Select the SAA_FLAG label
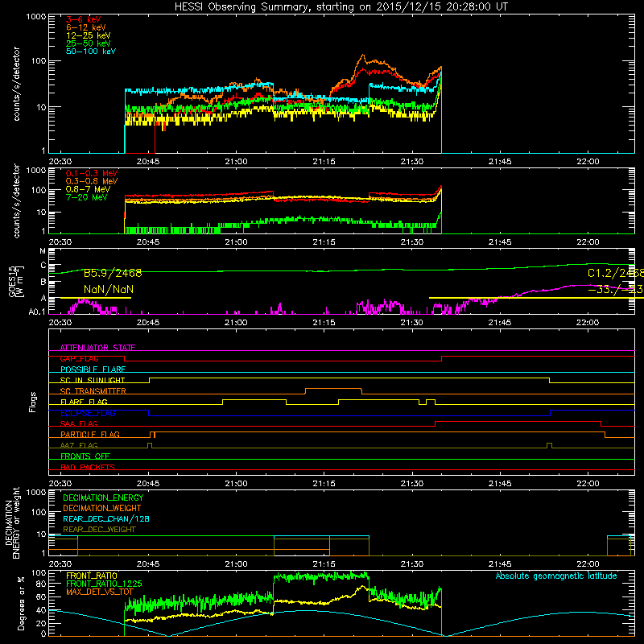The width and height of the screenshot is (644, 644). pos(79,423)
